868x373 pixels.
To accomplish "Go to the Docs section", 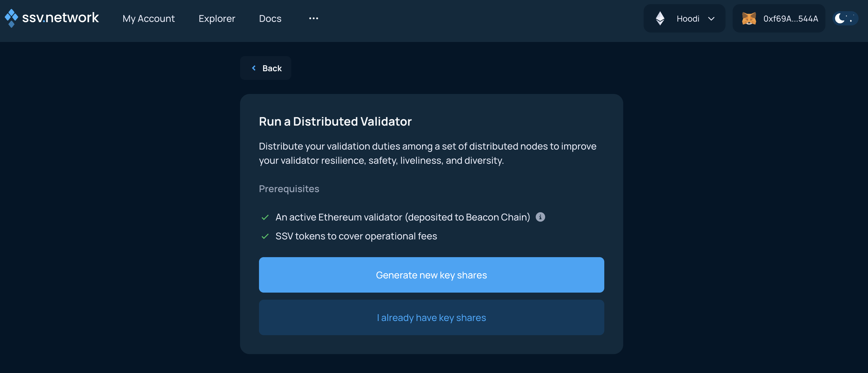I will point(270,19).
